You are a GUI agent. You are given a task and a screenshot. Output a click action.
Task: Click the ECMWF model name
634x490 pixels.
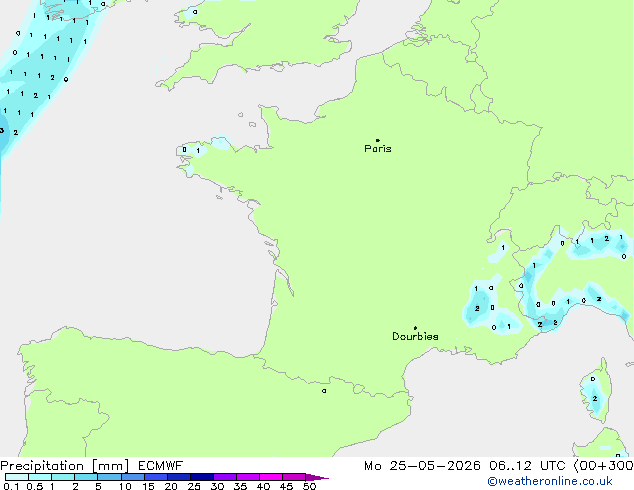click(x=161, y=466)
